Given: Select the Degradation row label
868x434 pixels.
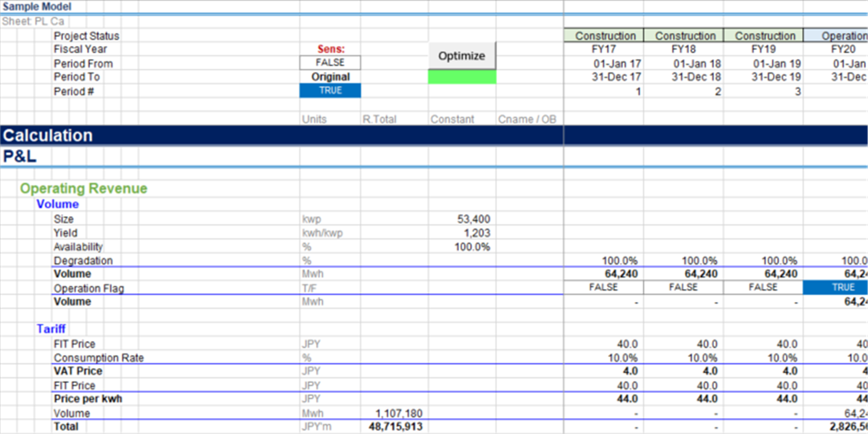Looking at the screenshot, I should point(83,260).
